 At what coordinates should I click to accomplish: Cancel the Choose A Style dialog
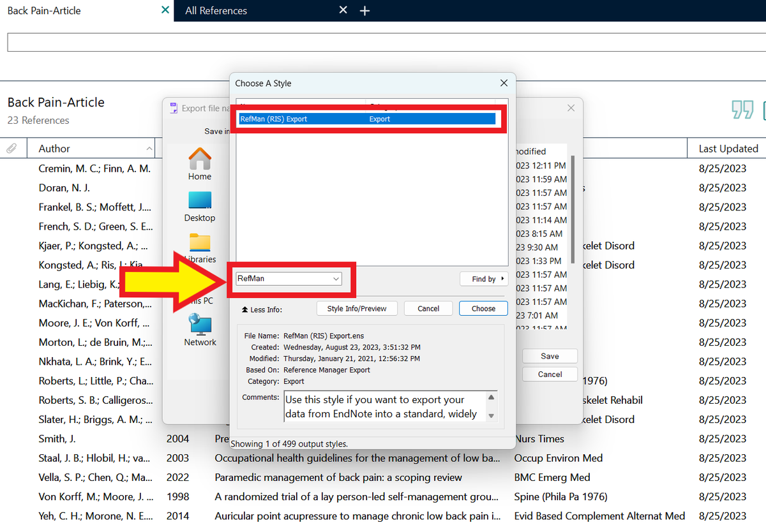(428, 308)
